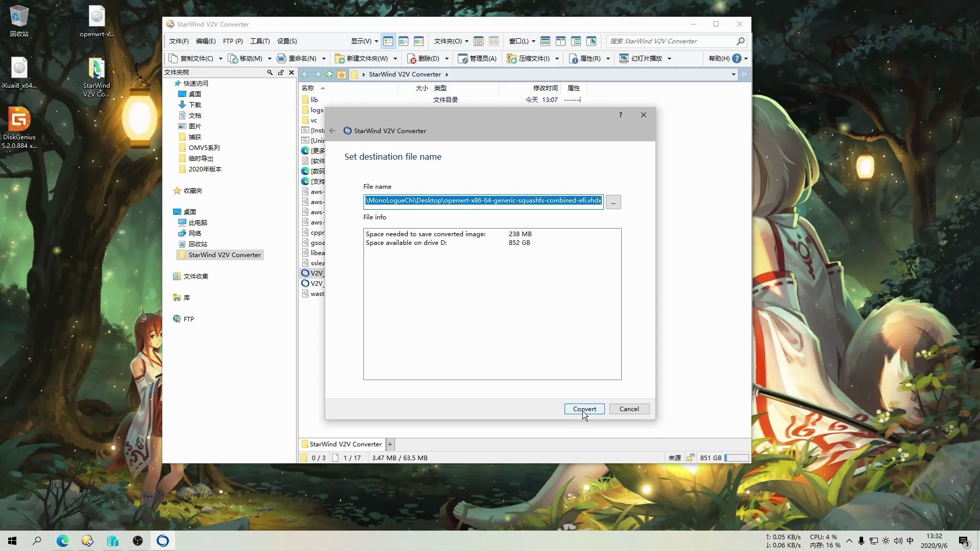Image resolution: width=980 pixels, height=551 pixels.
Task: Select OMV5系列 folder in the tree
Action: click(204, 147)
